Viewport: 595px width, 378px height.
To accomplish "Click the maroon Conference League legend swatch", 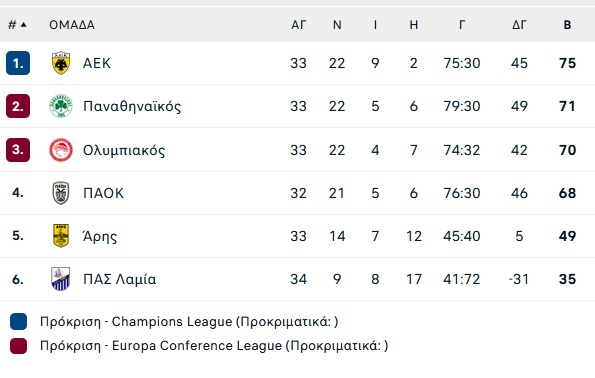I will point(18,346).
